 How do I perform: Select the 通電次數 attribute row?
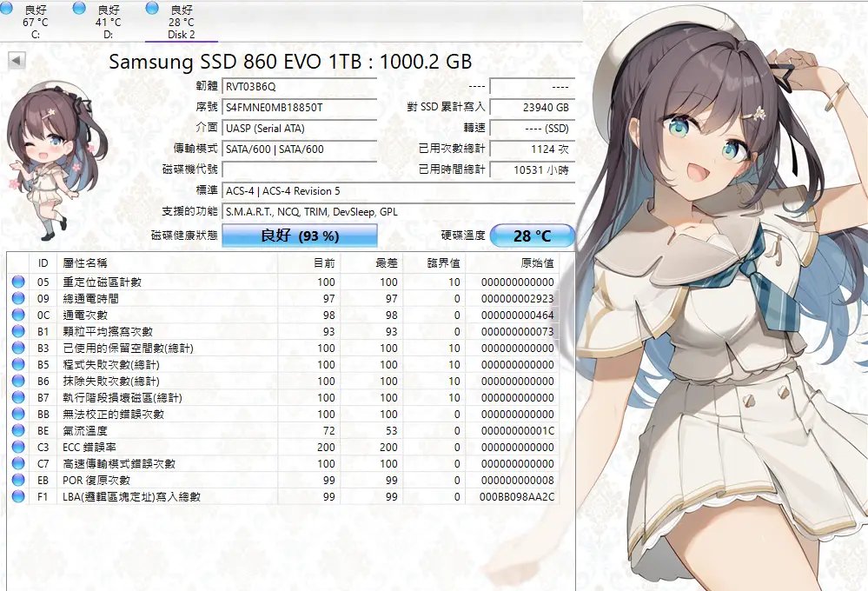tap(174, 315)
